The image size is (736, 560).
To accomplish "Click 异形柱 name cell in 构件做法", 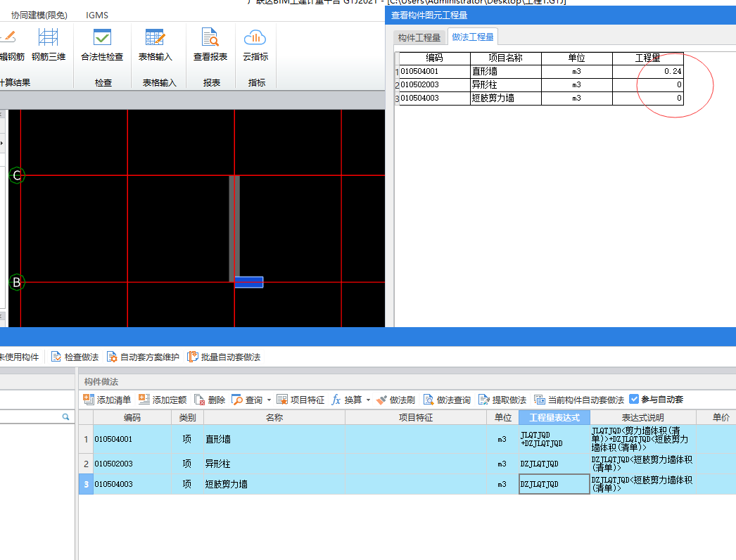I will tap(274, 464).
